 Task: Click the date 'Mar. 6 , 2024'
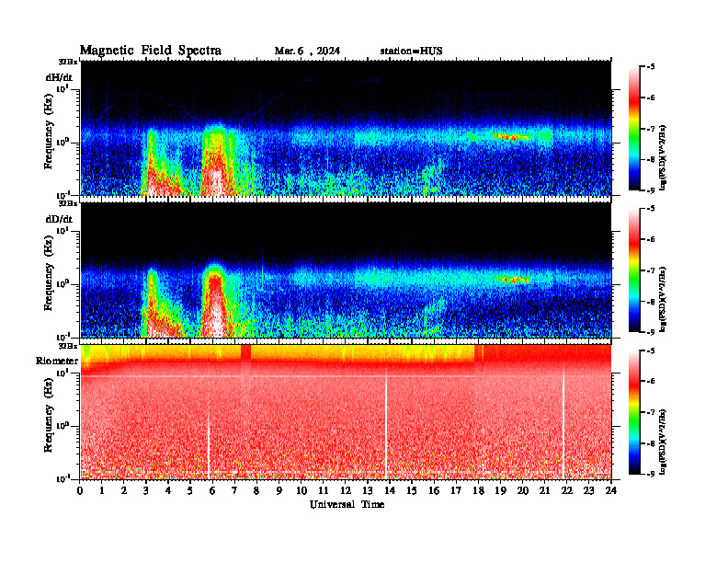pos(307,52)
